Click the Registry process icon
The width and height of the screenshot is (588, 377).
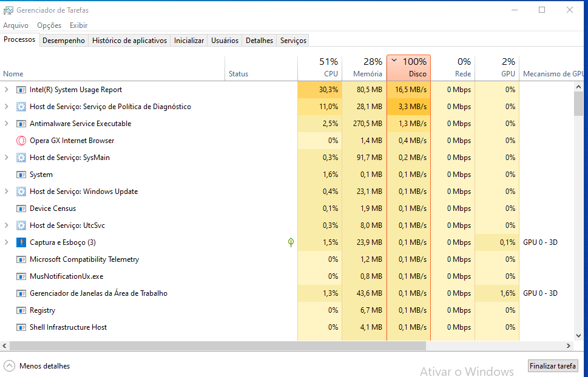click(21, 310)
